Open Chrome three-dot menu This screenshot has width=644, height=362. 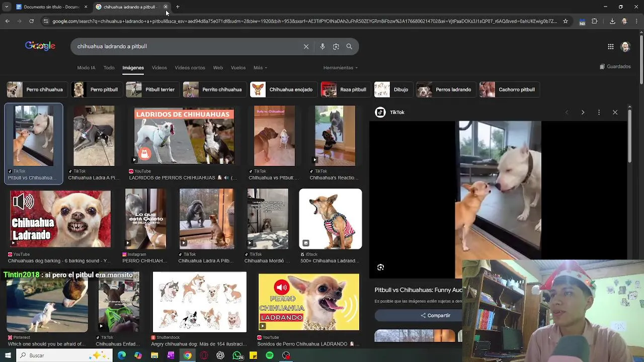click(636, 21)
